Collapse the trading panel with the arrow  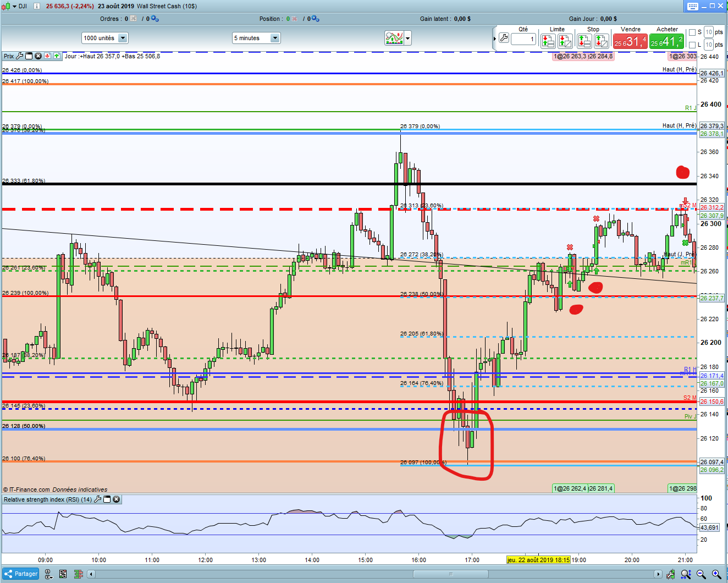[x=495, y=38]
